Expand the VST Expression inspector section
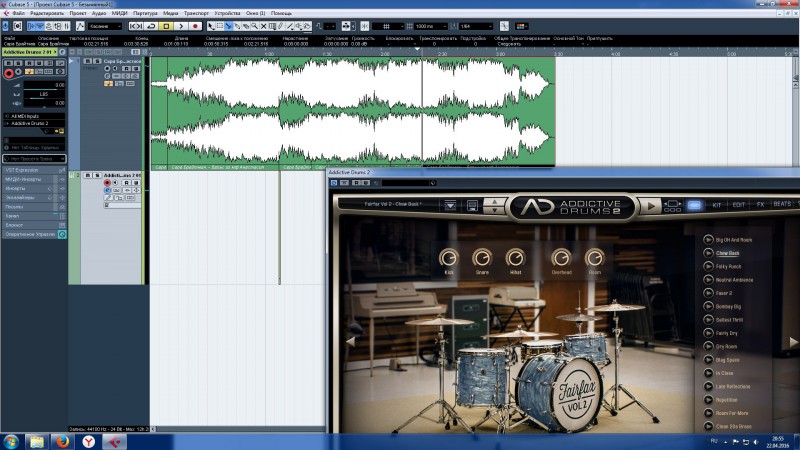The width and height of the screenshot is (800, 450). [34, 170]
